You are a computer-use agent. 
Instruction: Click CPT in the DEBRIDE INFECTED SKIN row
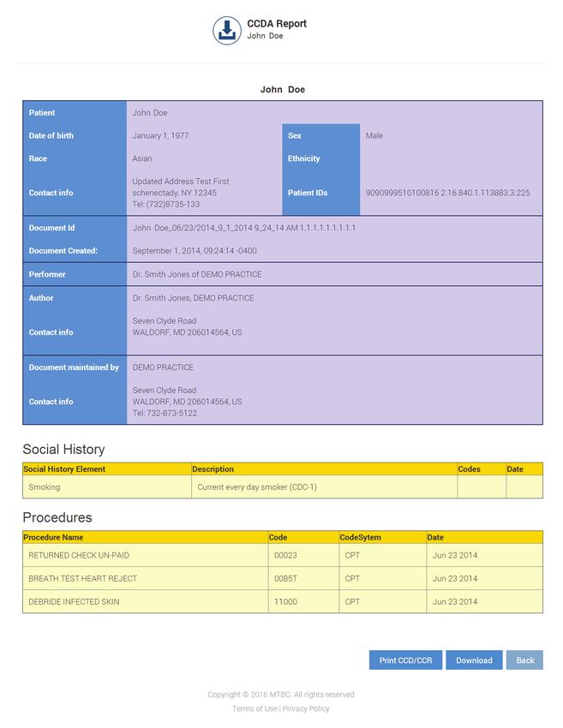pos(352,602)
